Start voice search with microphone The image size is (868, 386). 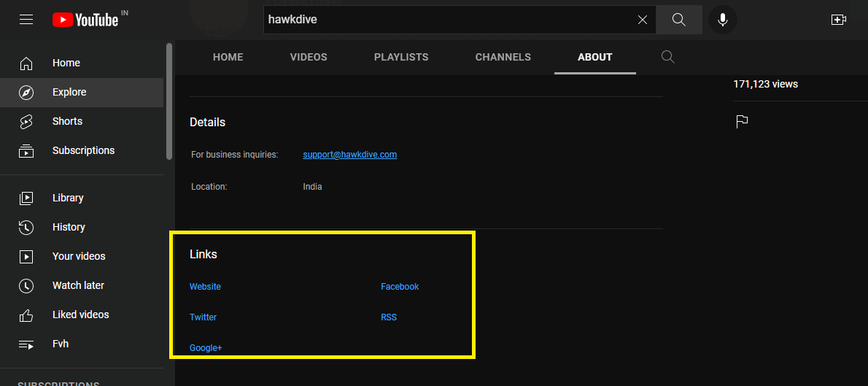tap(722, 20)
